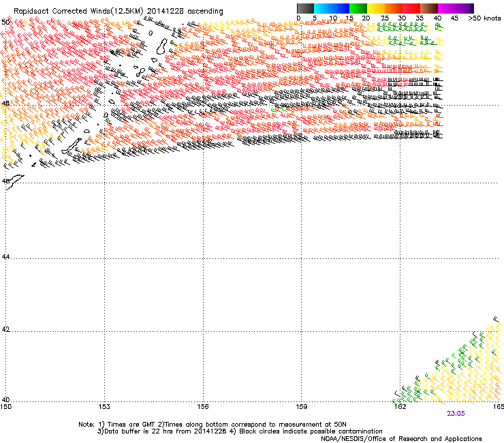This screenshot has height=443, width=504.
Task: Click the longitude label '156'
Action: tap(203, 407)
